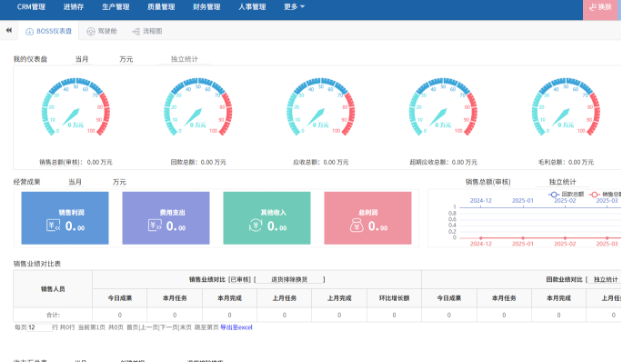The height and width of the screenshot is (362, 621).
Task: Click the 驾驶舱 steering wheel icon
Action: pyautogui.click(x=91, y=31)
